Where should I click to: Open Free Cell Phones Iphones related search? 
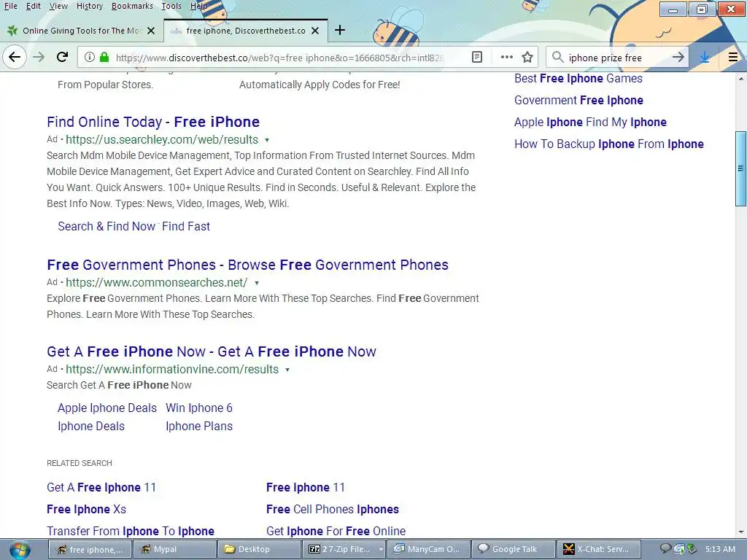(332, 510)
